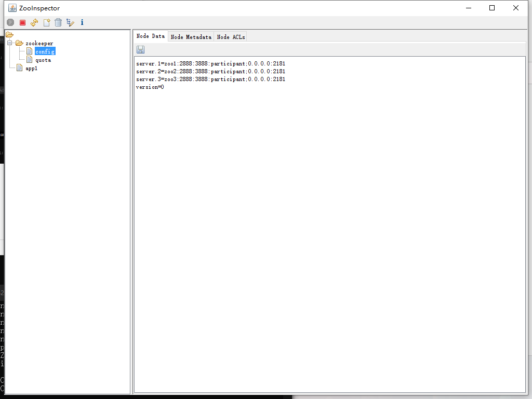Image resolution: width=532 pixels, height=399 pixels.
Task: Select the app1 node
Action: tap(31, 69)
